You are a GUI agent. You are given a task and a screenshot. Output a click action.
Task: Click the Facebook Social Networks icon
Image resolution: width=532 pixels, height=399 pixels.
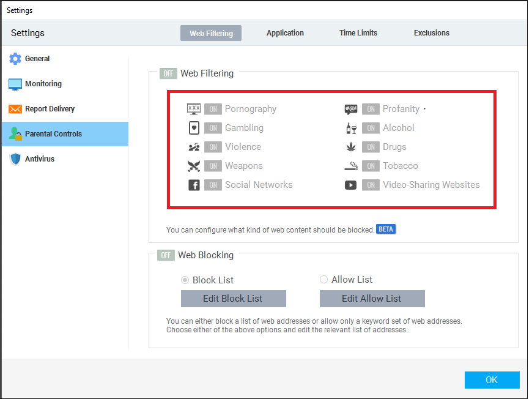click(x=194, y=185)
